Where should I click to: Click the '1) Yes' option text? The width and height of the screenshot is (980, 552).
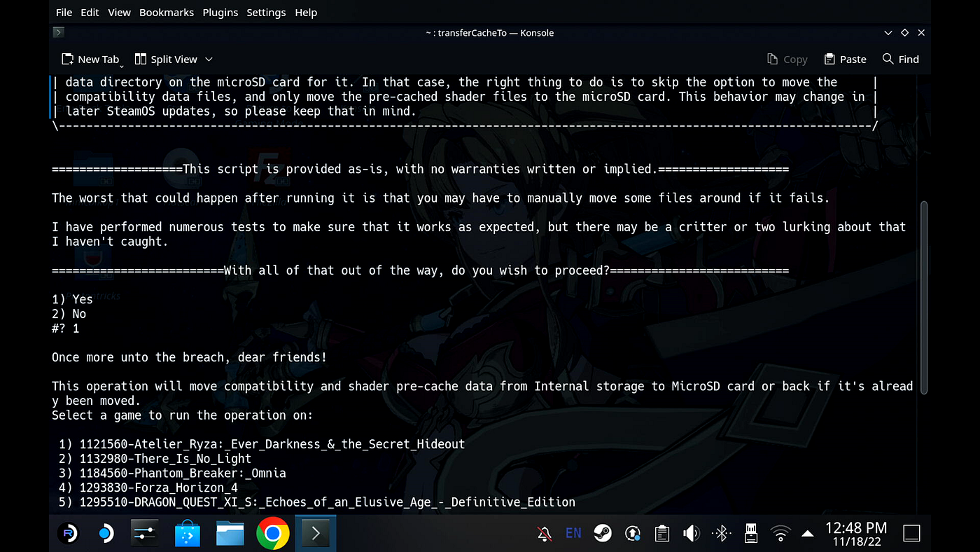coord(72,299)
